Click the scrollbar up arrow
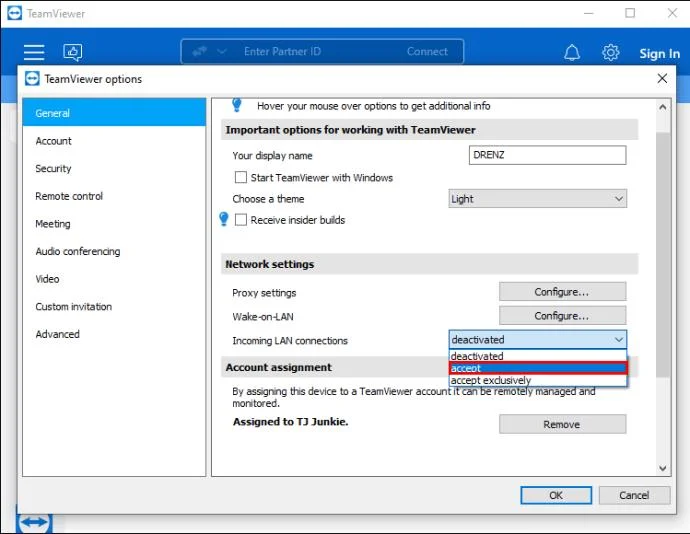The height and width of the screenshot is (534, 690). [663, 107]
